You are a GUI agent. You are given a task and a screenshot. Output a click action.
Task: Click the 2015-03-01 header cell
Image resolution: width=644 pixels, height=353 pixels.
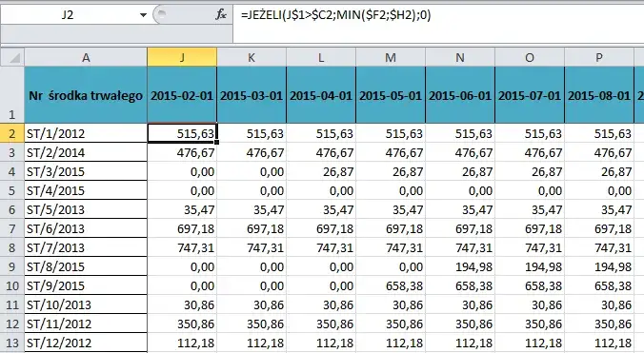[x=252, y=95]
